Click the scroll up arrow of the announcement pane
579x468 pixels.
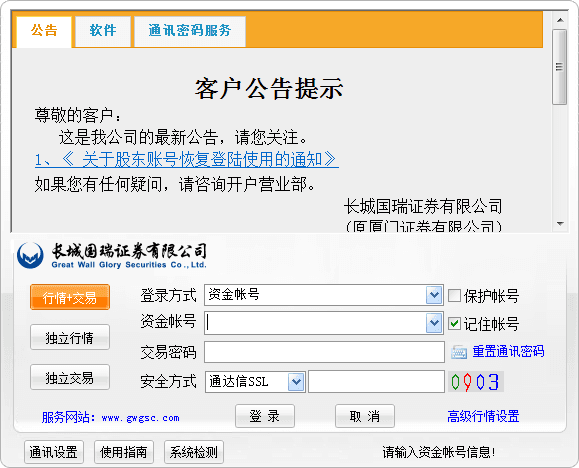[x=560, y=20]
